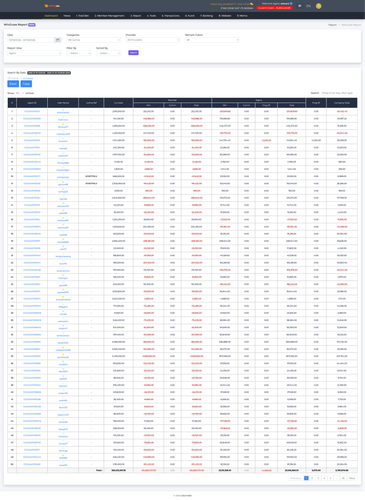Sort by the Company Total column header
365x500 pixels.
click(342, 103)
